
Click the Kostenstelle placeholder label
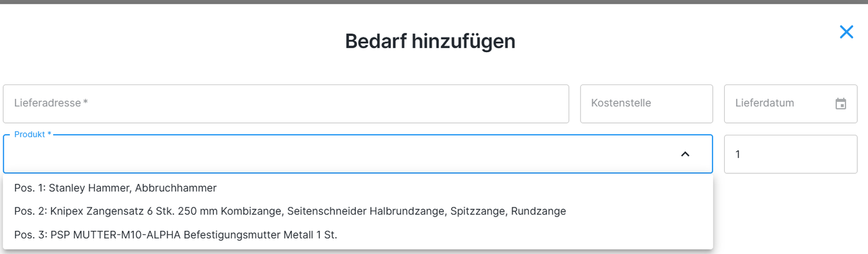[x=621, y=103]
